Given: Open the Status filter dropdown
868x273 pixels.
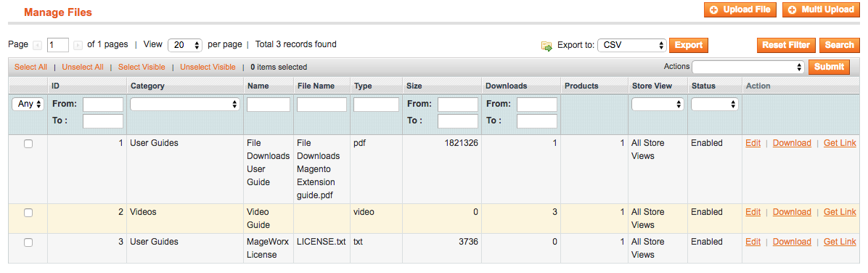Looking at the screenshot, I should 715,104.
